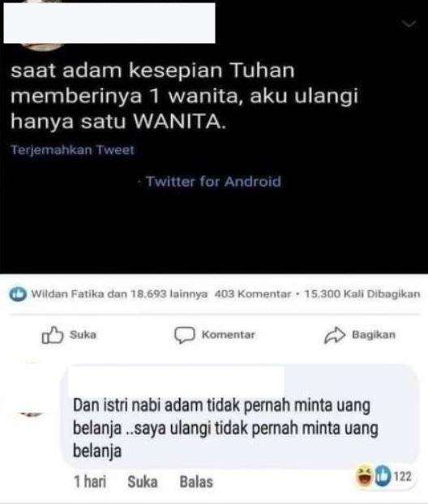
Task: Click the Komentar speech bubble icon
Action: (x=185, y=335)
